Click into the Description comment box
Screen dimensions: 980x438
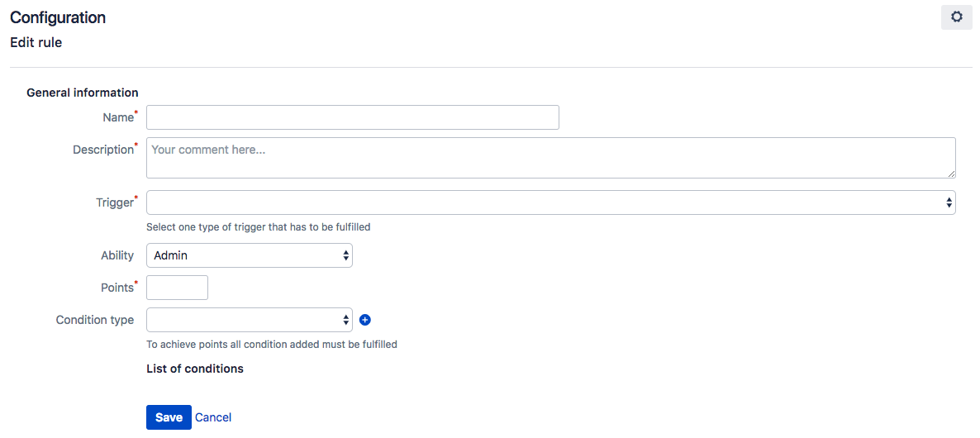[550, 158]
